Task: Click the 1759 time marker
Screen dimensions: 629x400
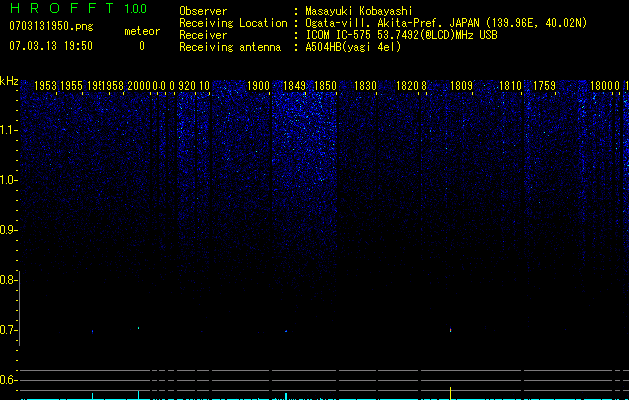Action: click(x=544, y=85)
